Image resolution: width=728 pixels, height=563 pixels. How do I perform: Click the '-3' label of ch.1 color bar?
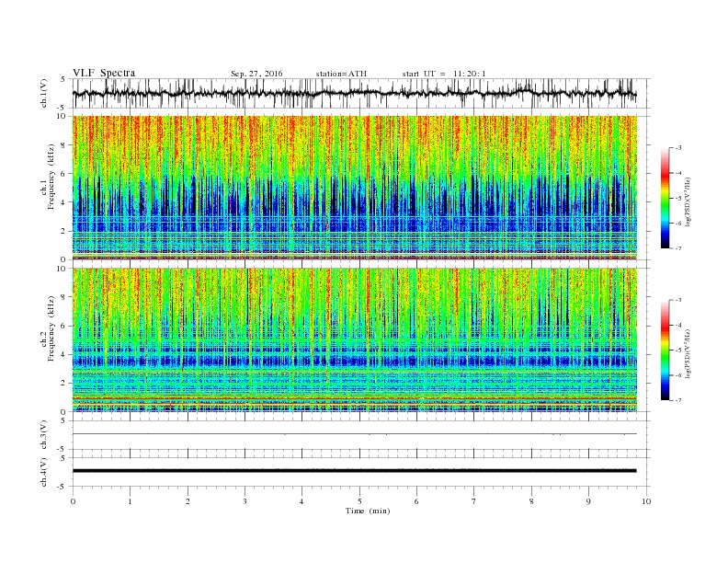[x=677, y=148]
